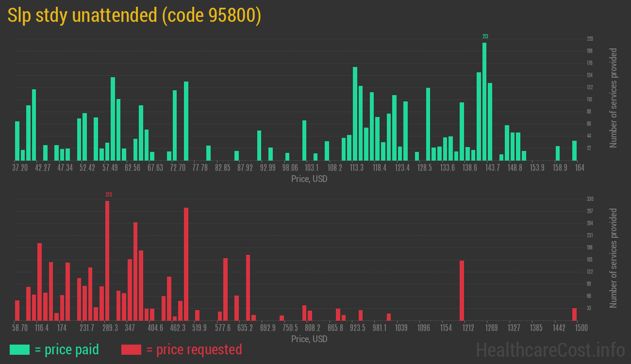Open the HealthcareCost.info watermark link

click(x=550, y=349)
